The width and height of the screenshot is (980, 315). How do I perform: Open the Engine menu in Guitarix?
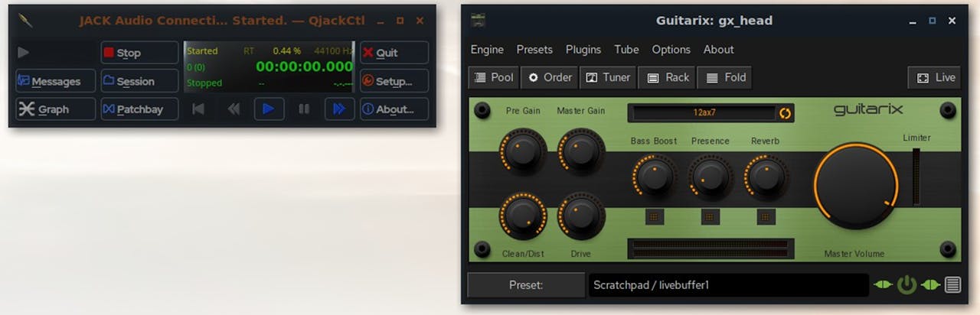487,50
